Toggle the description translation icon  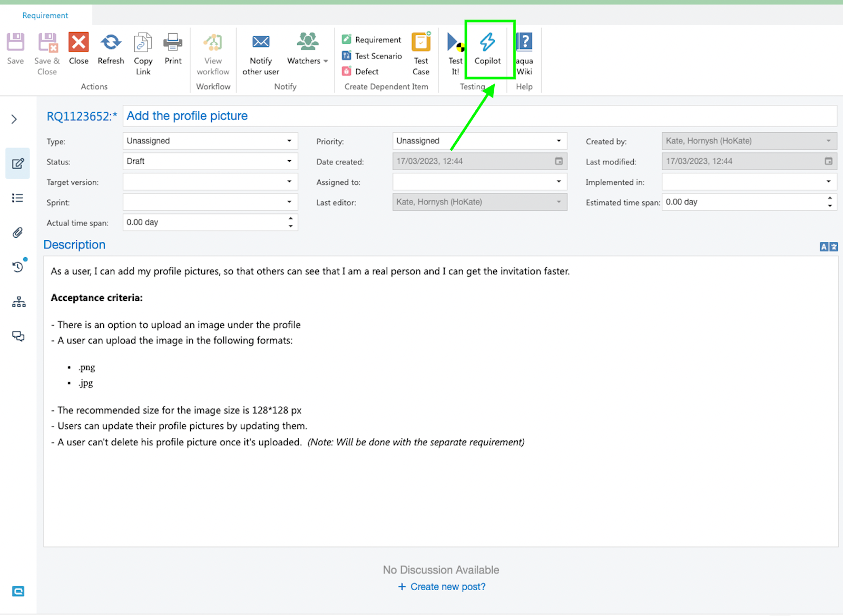click(x=828, y=247)
